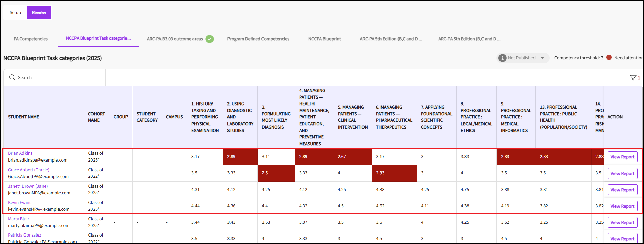Open Grace Abbott (Gracie) student link
This screenshot has height=244, width=644.
[29, 170]
